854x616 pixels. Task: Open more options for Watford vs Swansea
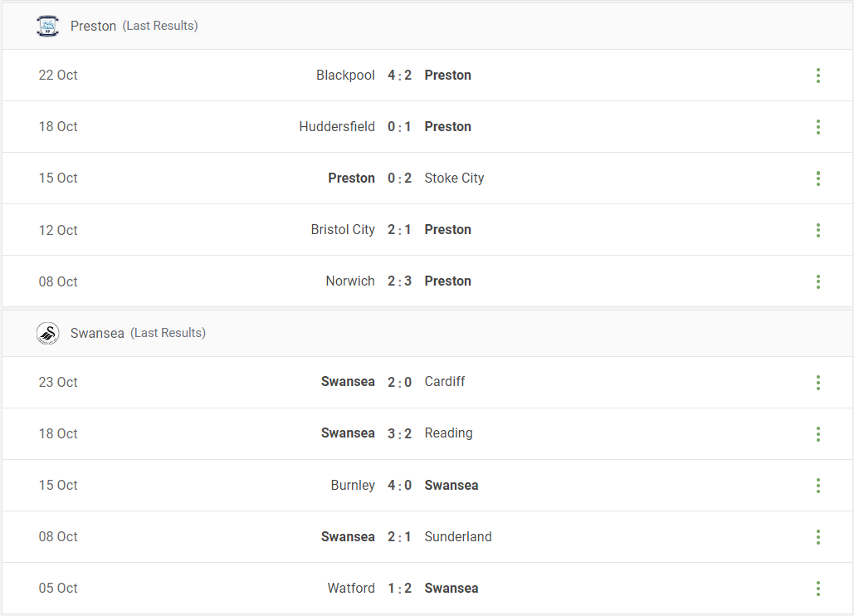click(818, 589)
